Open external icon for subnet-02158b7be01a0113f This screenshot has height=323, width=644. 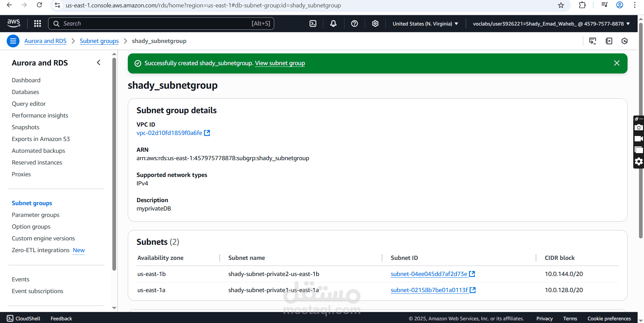coord(473,290)
